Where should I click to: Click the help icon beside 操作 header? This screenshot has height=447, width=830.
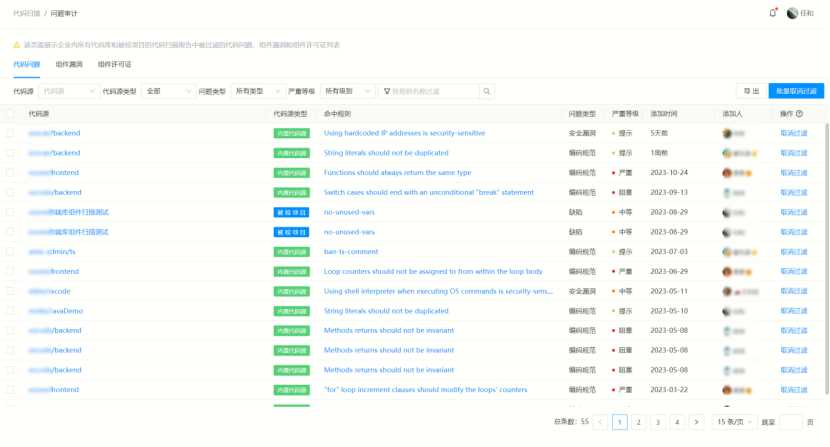point(799,114)
